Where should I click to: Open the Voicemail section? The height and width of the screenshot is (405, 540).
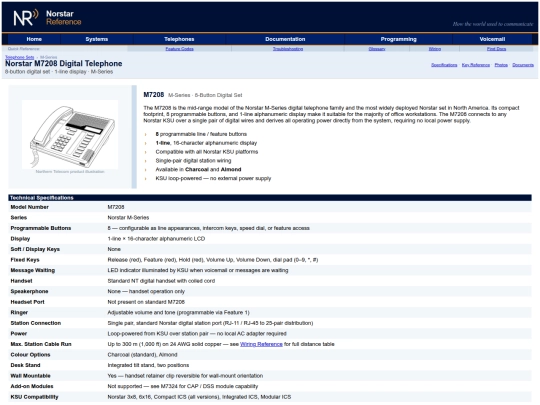click(x=492, y=39)
